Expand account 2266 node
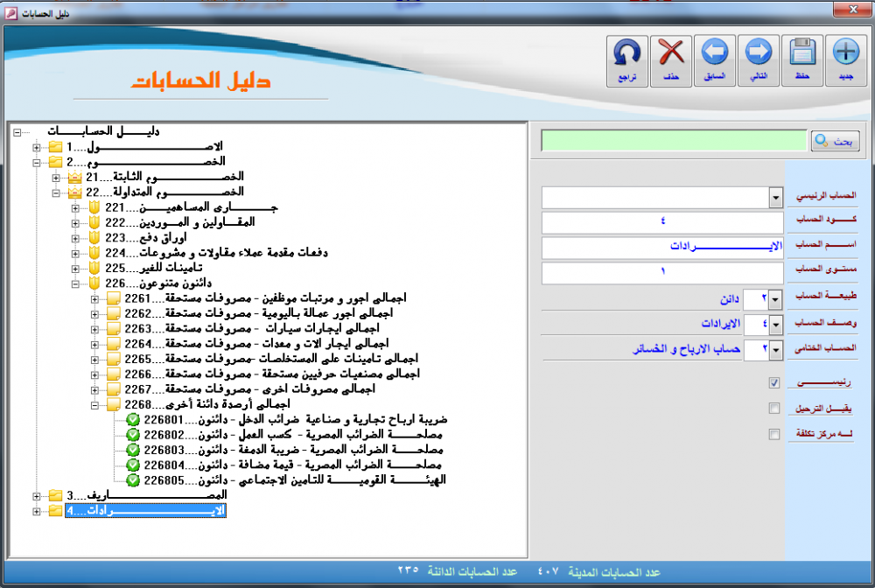Screen dimensions: 875x588 click(x=94, y=374)
